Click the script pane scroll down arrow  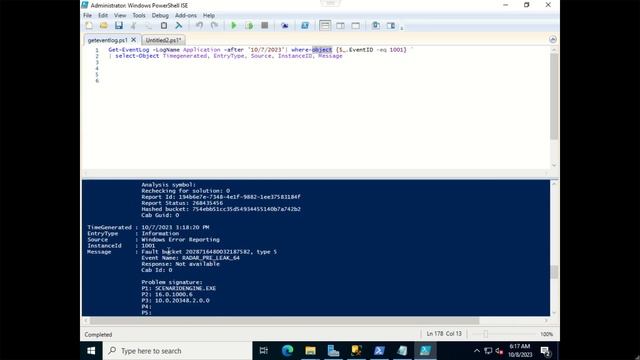click(x=554, y=165)
